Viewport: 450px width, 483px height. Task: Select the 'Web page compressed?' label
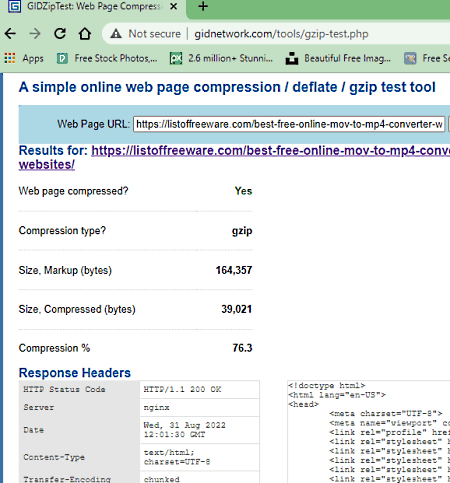(x=73, y=191)
